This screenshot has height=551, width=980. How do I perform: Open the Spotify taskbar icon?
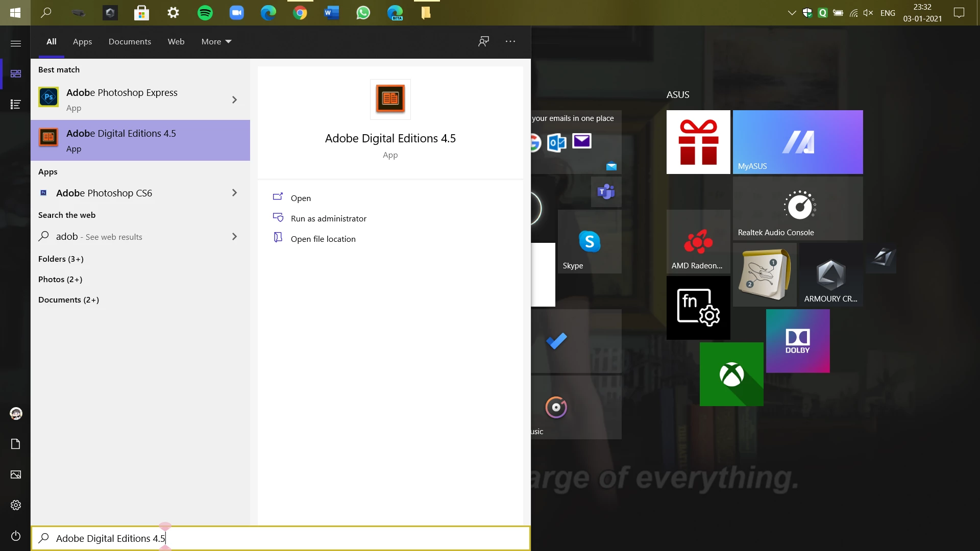click(x=205, y=13)
